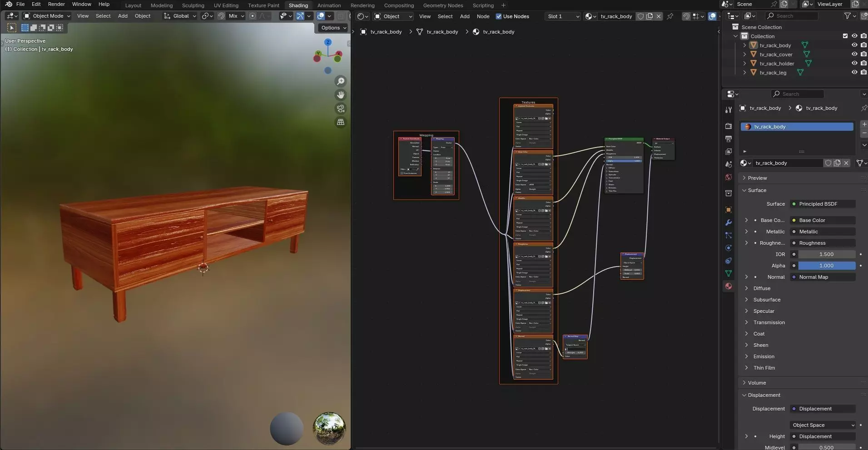Select the pan hand tool in viewport
This screenshot has width=868, height=450.
(340, 95)
